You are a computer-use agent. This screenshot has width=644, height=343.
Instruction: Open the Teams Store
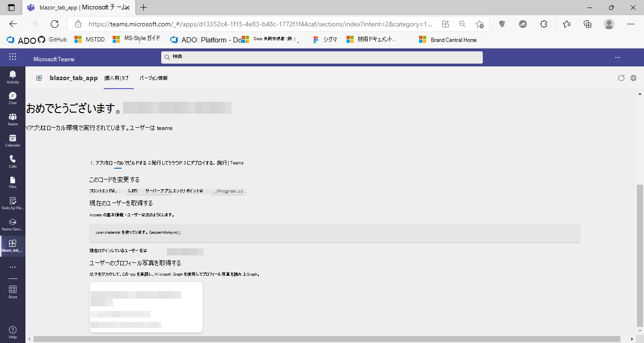pos(13,292)
